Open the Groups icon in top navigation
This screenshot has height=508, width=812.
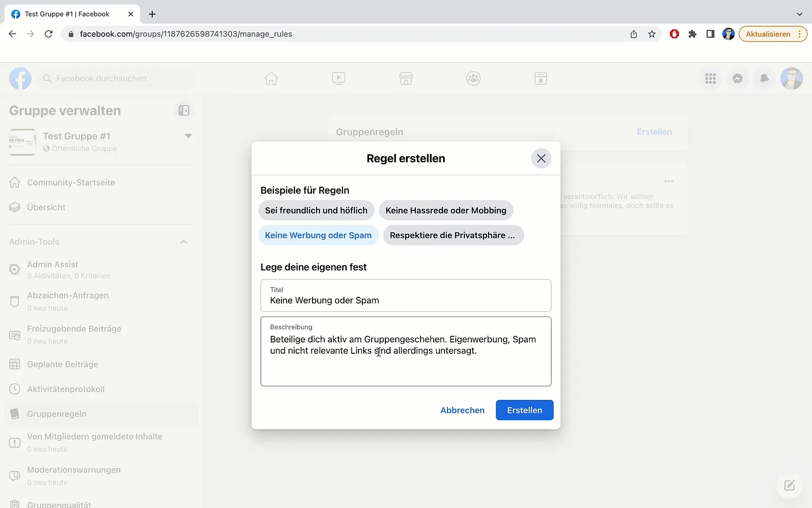pos(473,79)
